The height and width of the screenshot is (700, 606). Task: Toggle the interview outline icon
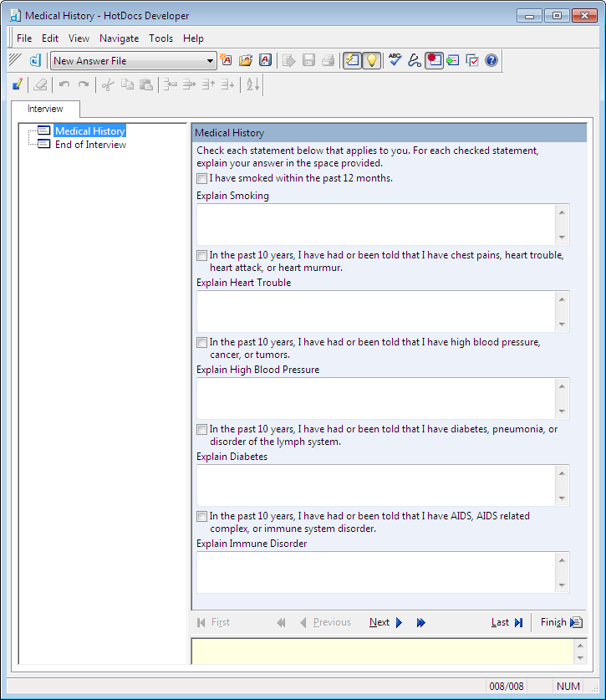pyautogui.click(x=352, y=60)
